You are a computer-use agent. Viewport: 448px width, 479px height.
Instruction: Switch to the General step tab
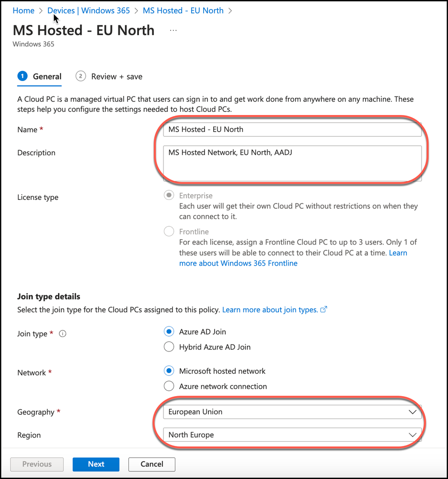click(x=40, y=76)
